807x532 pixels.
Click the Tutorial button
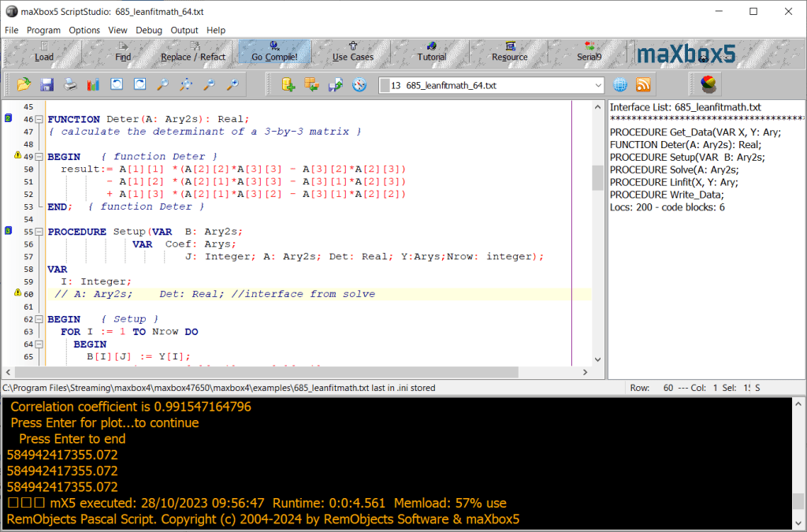pyautogui.click(x=431, y=52)
